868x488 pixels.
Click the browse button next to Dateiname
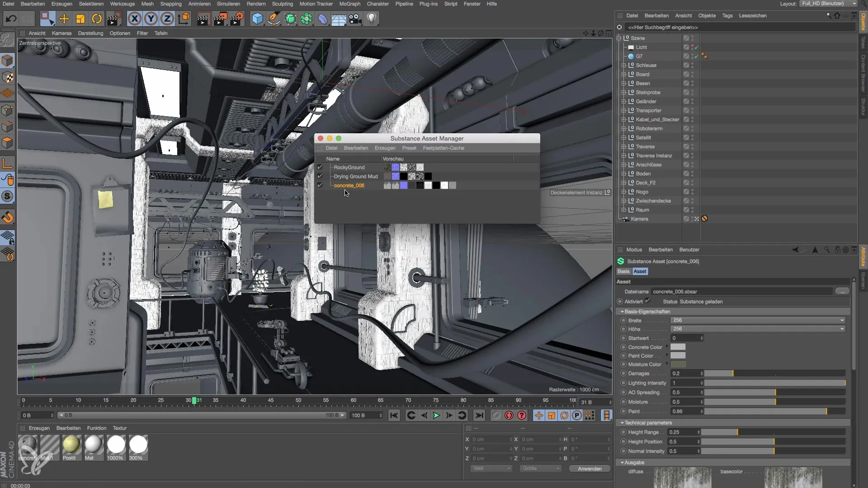[x=842, y=291]
